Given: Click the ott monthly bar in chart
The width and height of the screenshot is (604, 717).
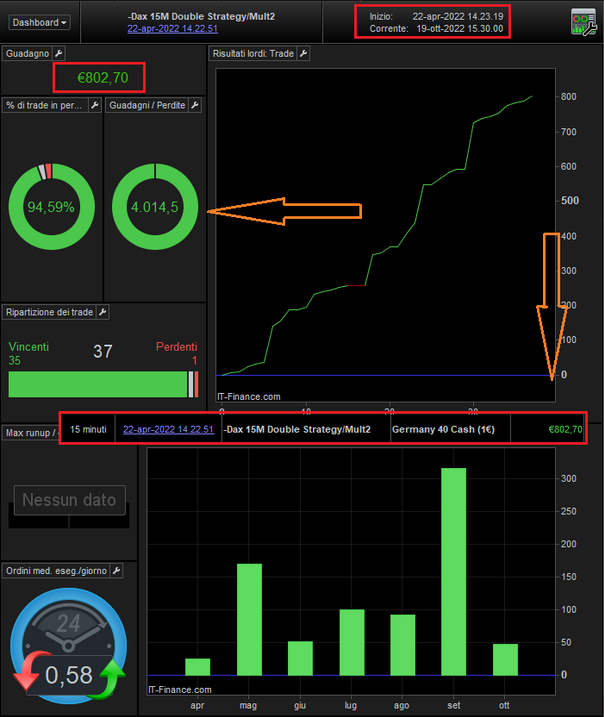Looking at the screenshot, I should coord(505,659).
